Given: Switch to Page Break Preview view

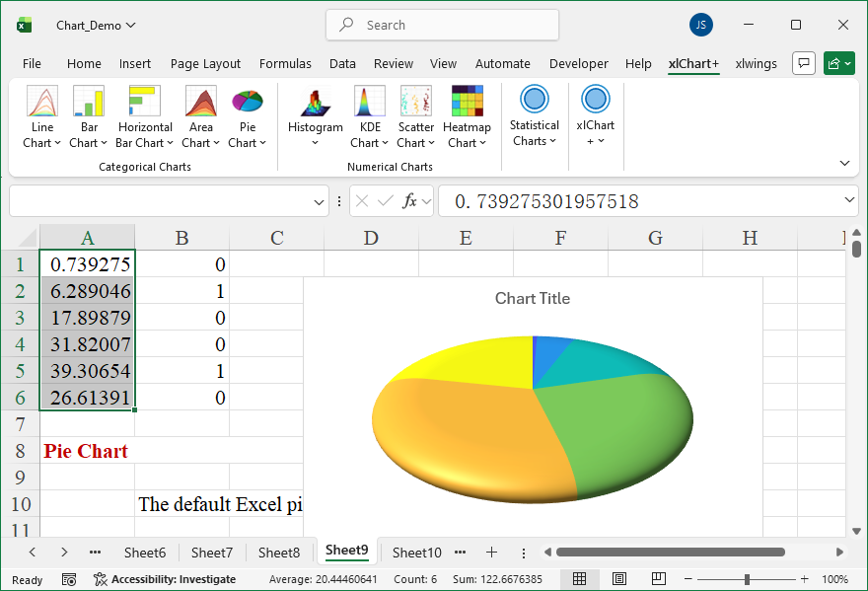Looking at the screenshot, I should (656, 579).
